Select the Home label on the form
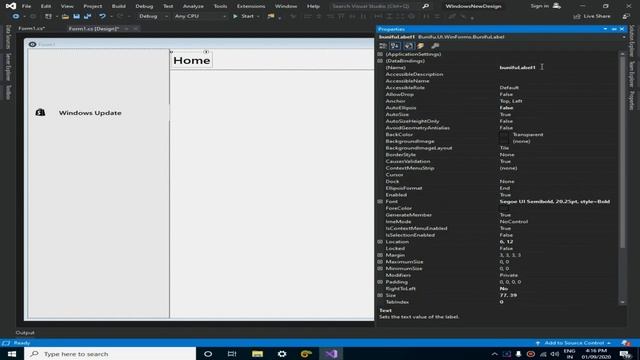 pyautogui.click(x=191, y=60)
